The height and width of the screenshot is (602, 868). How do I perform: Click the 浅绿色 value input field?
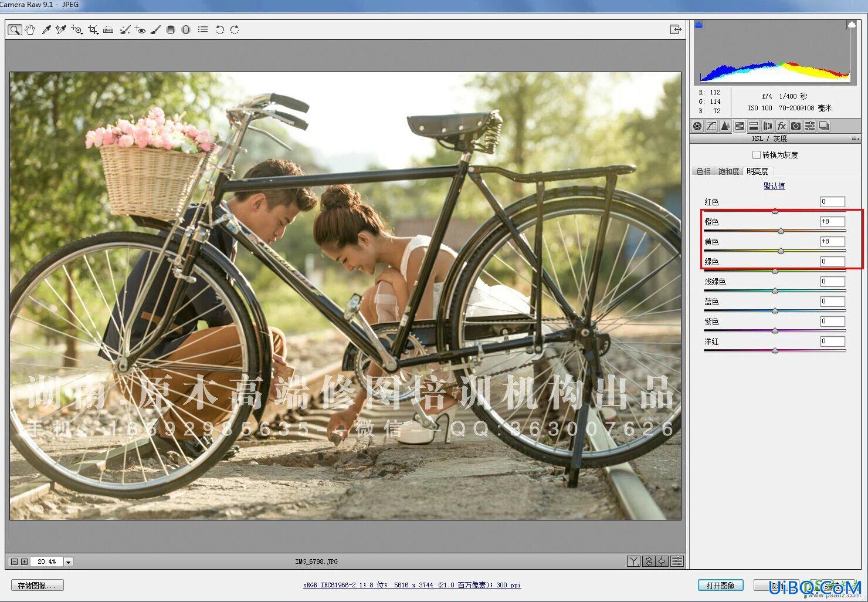(x=832, y=282)
